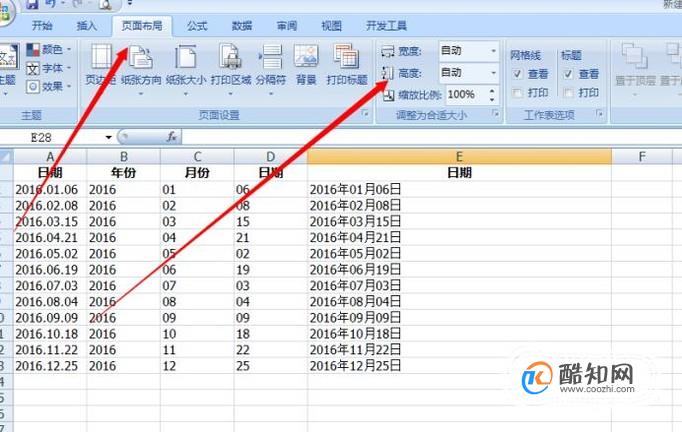Expand the Height (高度) dropdown set to 自动
The height and width of the screenshot is (432, 682).
[493, 72]
